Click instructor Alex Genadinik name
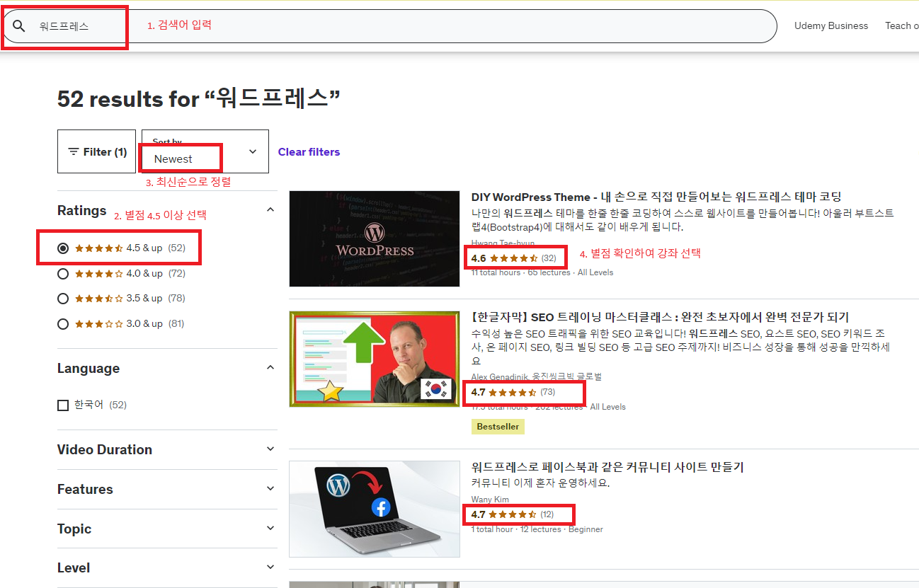The width and height of the screenshot is (919, 588). click(501, 377)
